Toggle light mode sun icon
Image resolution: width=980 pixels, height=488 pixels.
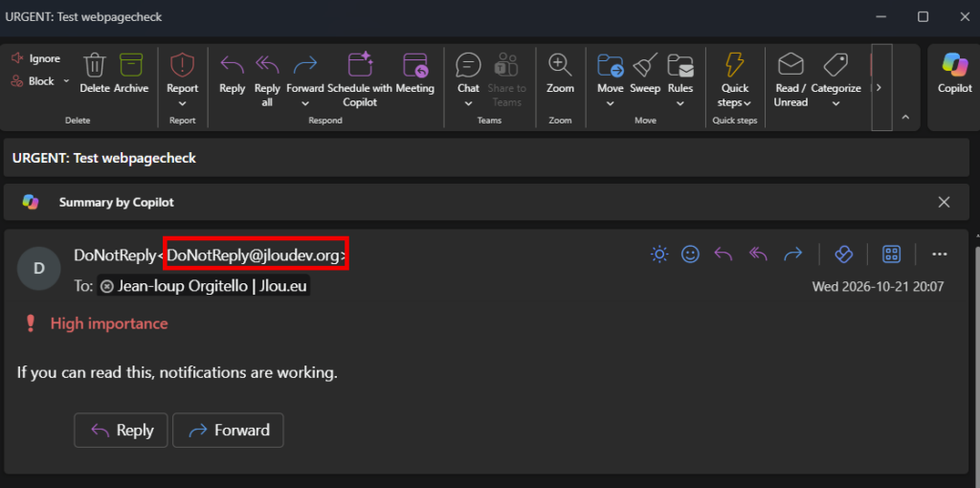(658, 254)
